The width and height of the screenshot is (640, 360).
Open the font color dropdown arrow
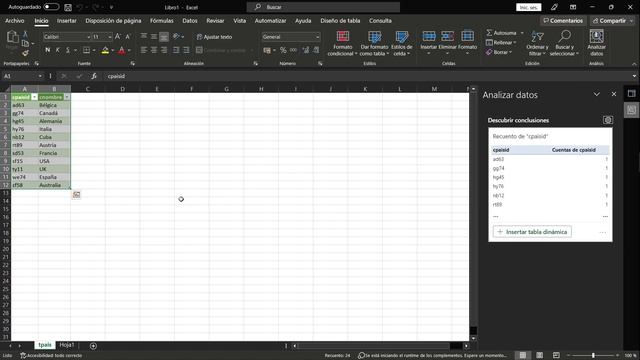click(x=129, y=50)
